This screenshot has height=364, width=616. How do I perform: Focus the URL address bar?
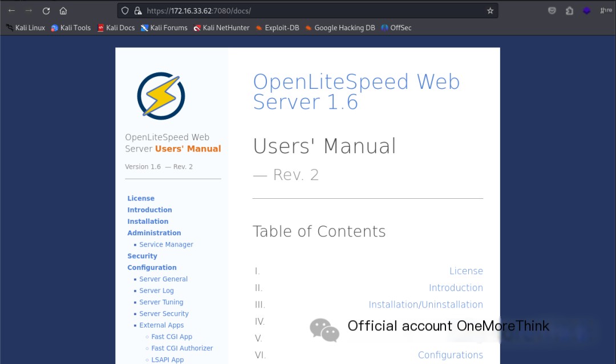tap(307, 11)
